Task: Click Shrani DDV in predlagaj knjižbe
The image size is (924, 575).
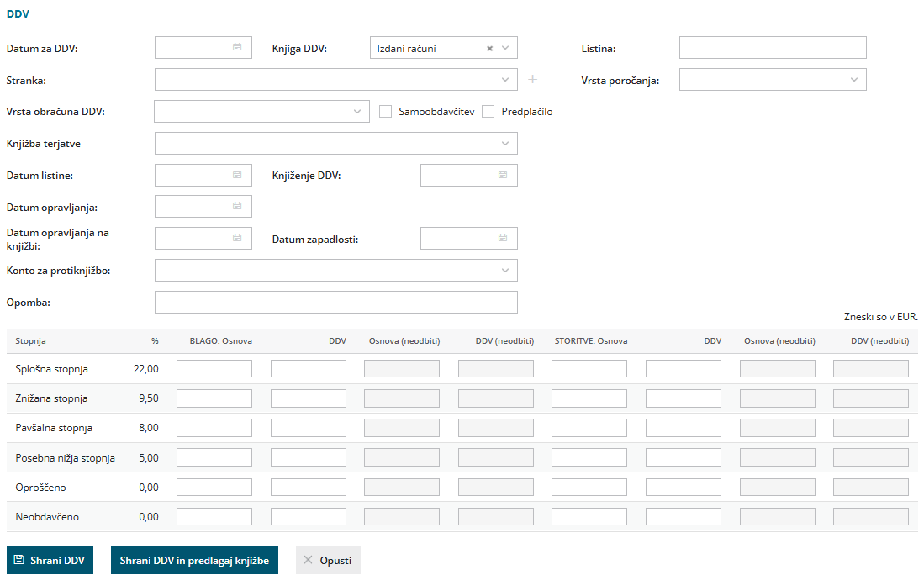Action: (x=194, y=560)
